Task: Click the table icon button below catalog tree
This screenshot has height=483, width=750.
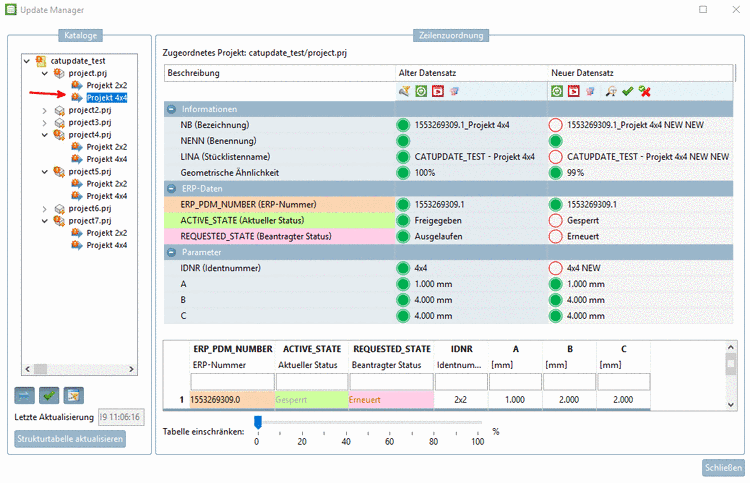Action: tap(73, 395)
